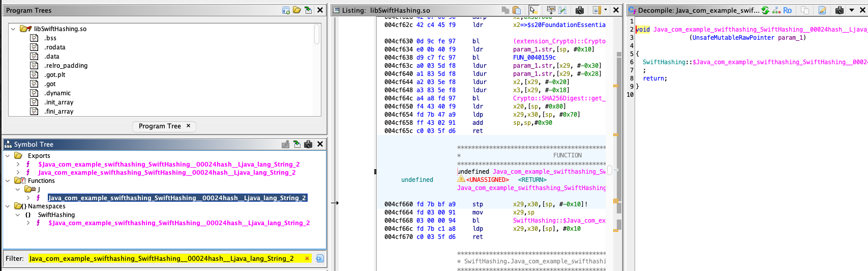
Task: Close the Program Trees panel
Action: 320,10
